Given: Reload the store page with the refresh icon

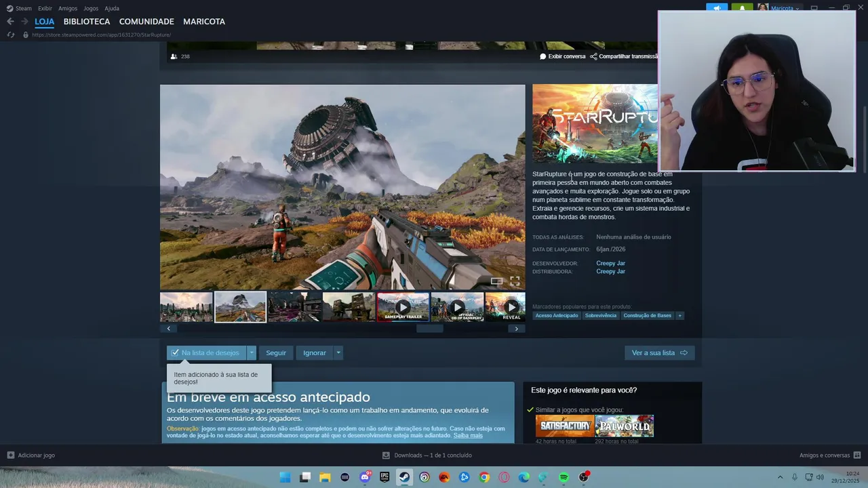Looking at the screenshot, I should (x=10, y=35).
